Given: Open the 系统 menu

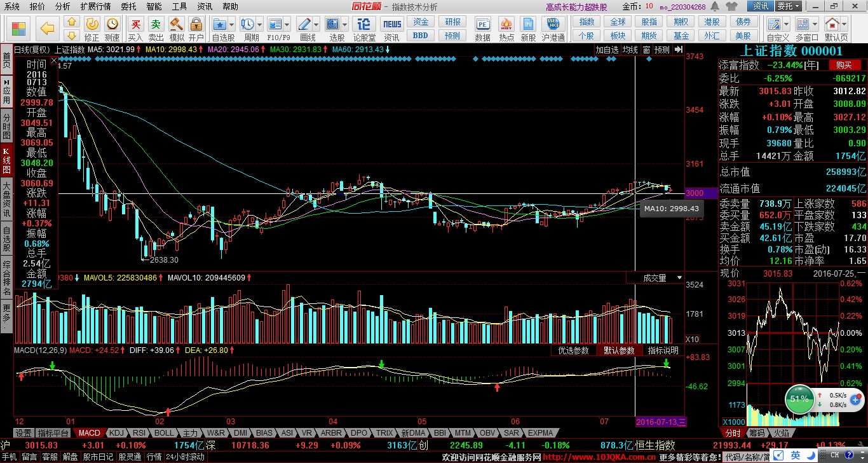Looking at the screenshot, I should click(x=12, y=6).
